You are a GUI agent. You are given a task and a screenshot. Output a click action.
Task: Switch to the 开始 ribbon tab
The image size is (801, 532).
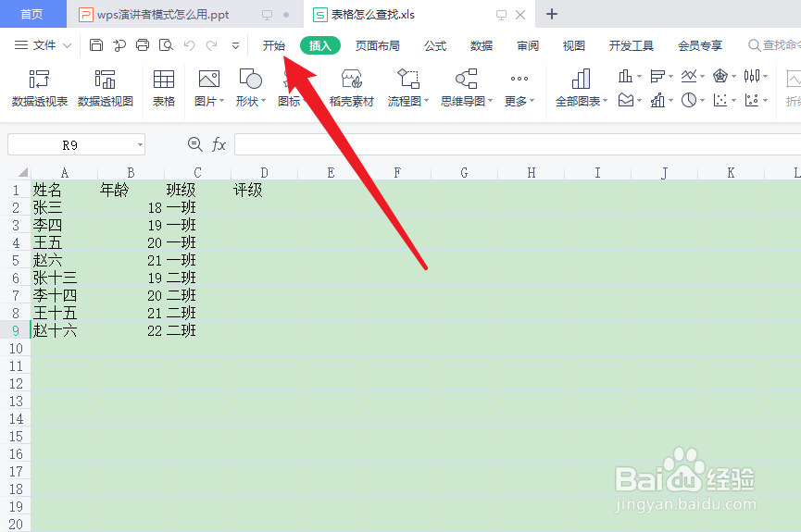(x=274, y=45)
